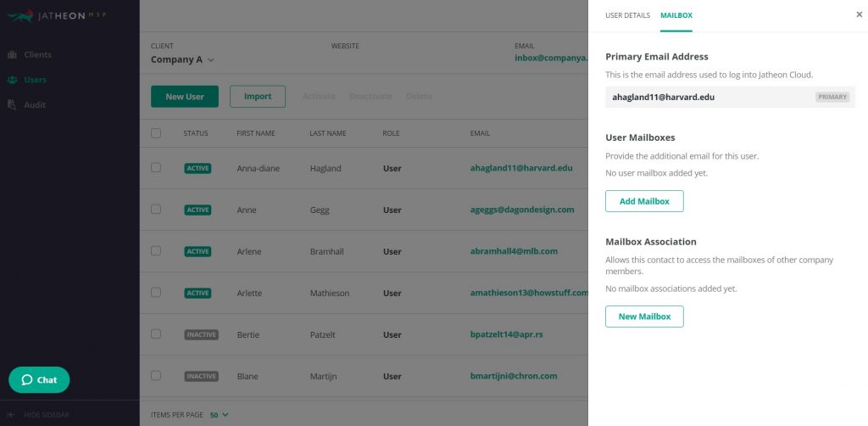The width and height of the screenshot is (868, 426).
Task: Tick the select-all checkbox in table header
Action: (156, 133)
